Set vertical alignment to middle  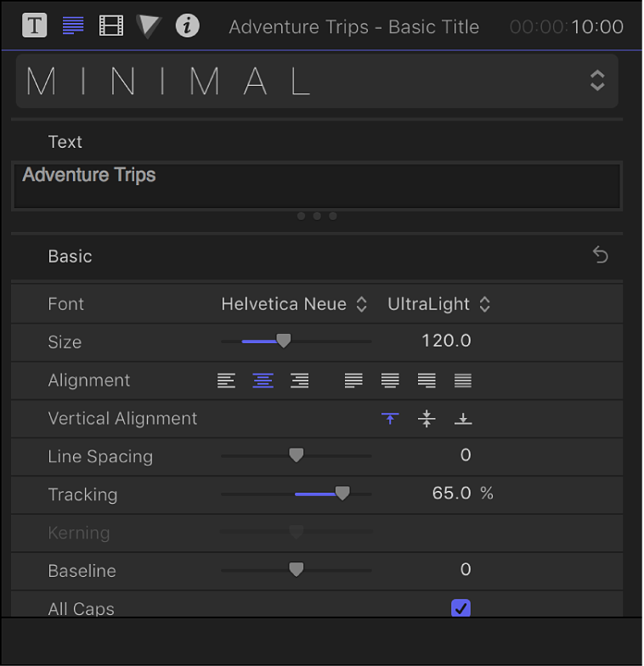pyautogui.click(x=427, y=419)
